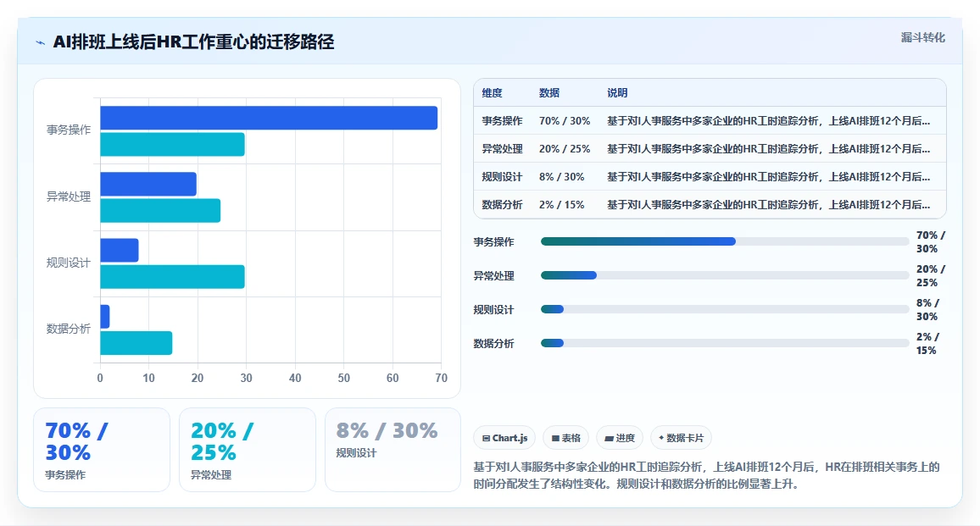Image resolution: width=980 pixels, height=526 pixels.
Task: Click the teal 事务操作 bar in chart
Action: (x=172, y=144)
